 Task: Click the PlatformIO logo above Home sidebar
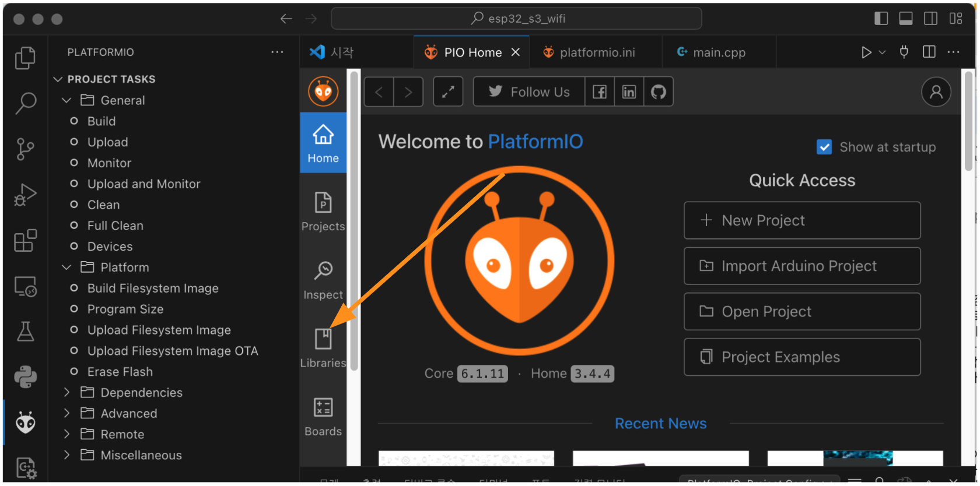coord(323,91)
